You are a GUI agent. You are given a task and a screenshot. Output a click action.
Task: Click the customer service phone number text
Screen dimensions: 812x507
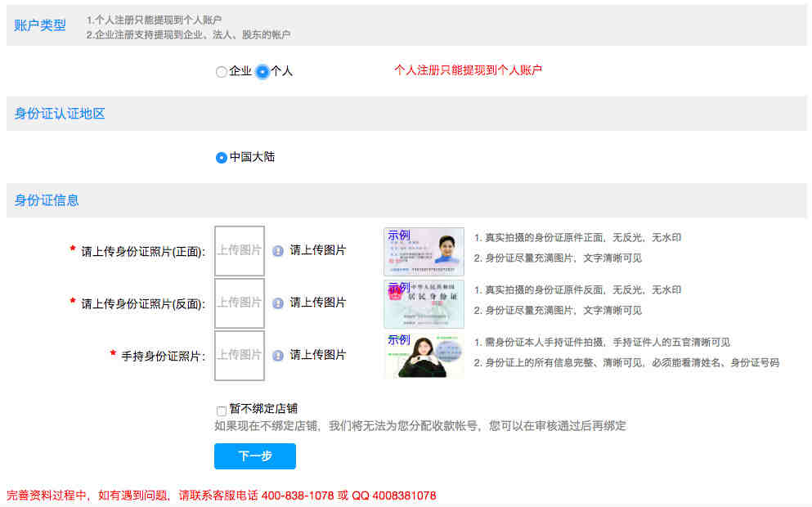(x=298, y=496)
